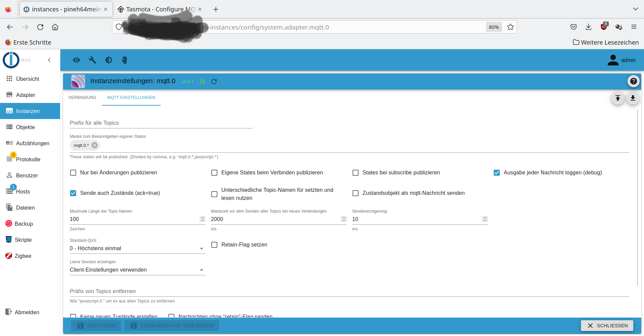The width and height of the screenshot is (644, 336).
Task: Click the 80% zoom indicator
Action: point(494,27)
